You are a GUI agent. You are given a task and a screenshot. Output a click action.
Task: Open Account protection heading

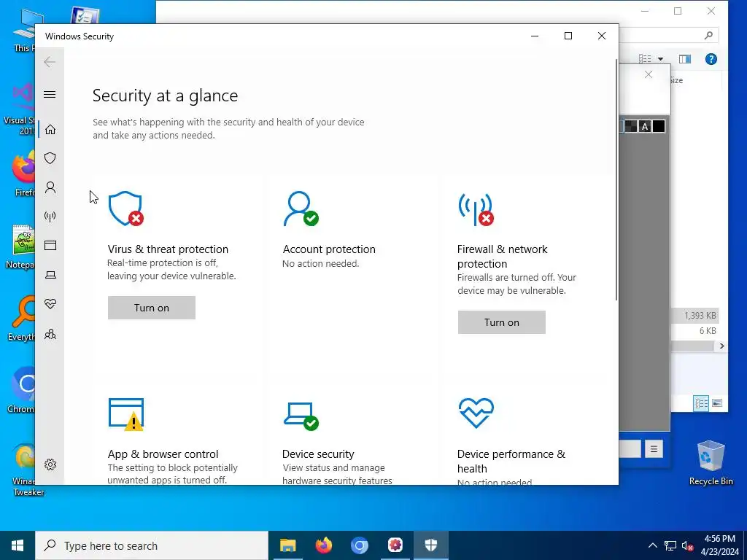(x=329, y=249)
